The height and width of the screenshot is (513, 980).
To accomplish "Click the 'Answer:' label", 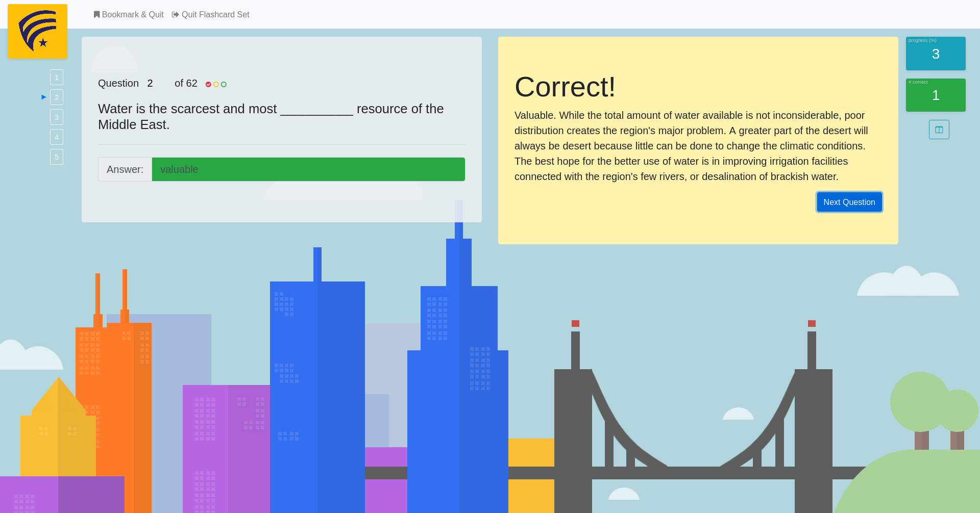I will click(x=125, y=169).
